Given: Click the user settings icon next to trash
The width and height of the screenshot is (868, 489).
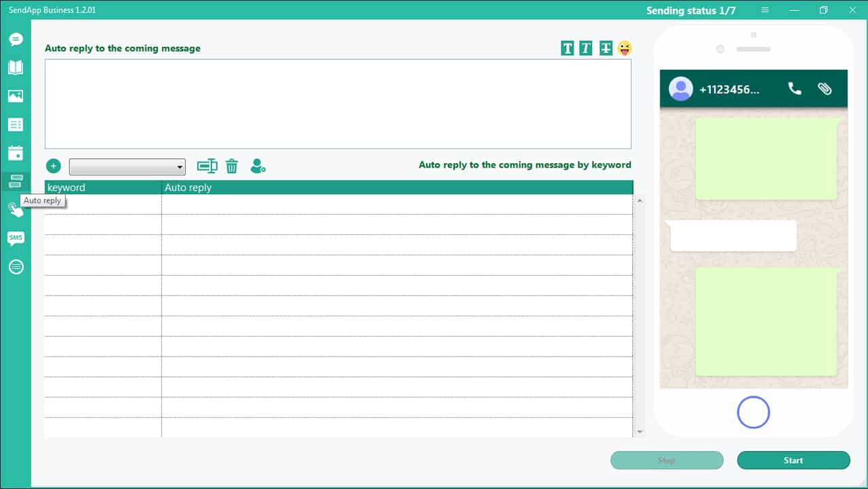Looking at the screenshot, I should [x=258, y=166].
